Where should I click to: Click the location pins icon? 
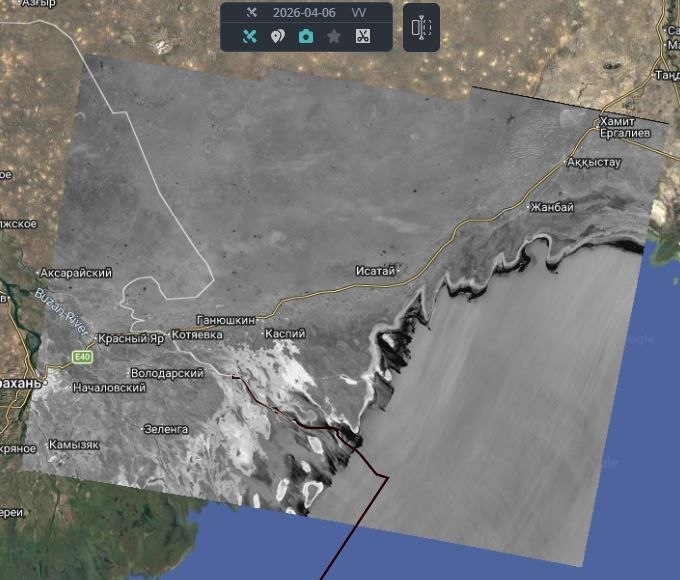click(x=278, y=36)
